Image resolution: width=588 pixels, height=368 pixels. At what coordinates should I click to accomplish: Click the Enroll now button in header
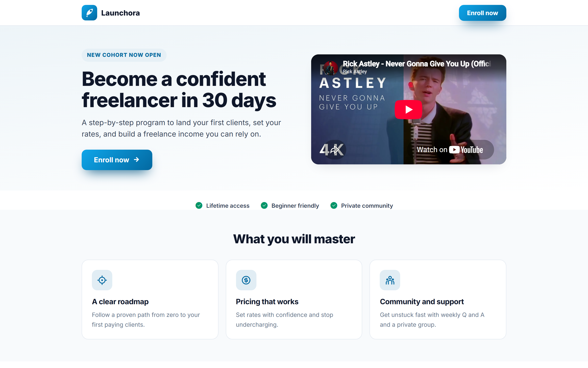[482, 13]
